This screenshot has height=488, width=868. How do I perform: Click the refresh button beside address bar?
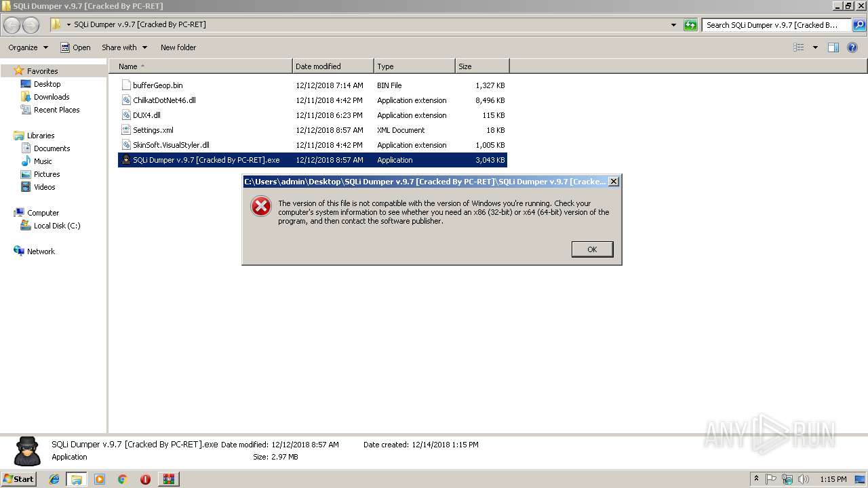pyautogui.click(x=690, y=25)
